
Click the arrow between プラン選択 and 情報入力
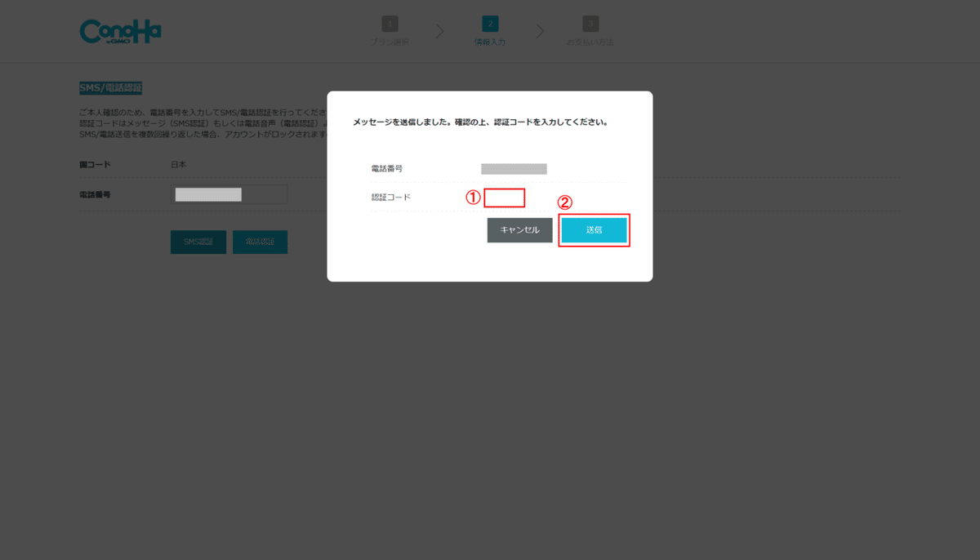click(439, 30)
